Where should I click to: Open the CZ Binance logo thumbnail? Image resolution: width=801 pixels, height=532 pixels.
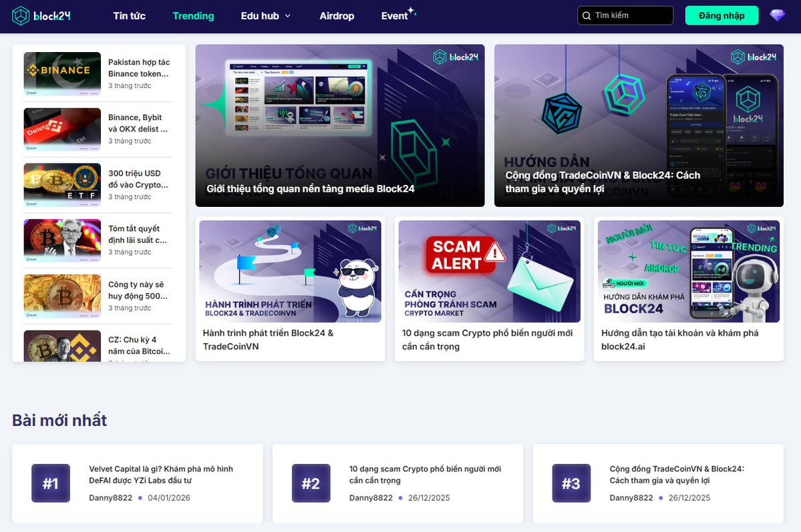(62, 346)
